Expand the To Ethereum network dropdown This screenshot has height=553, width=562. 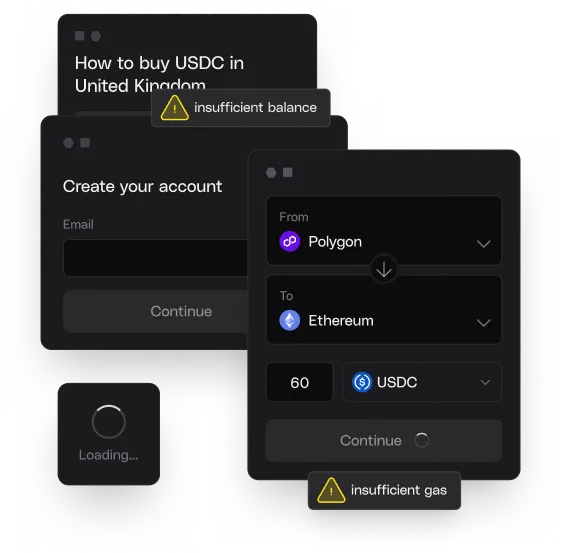coord(384,310)
